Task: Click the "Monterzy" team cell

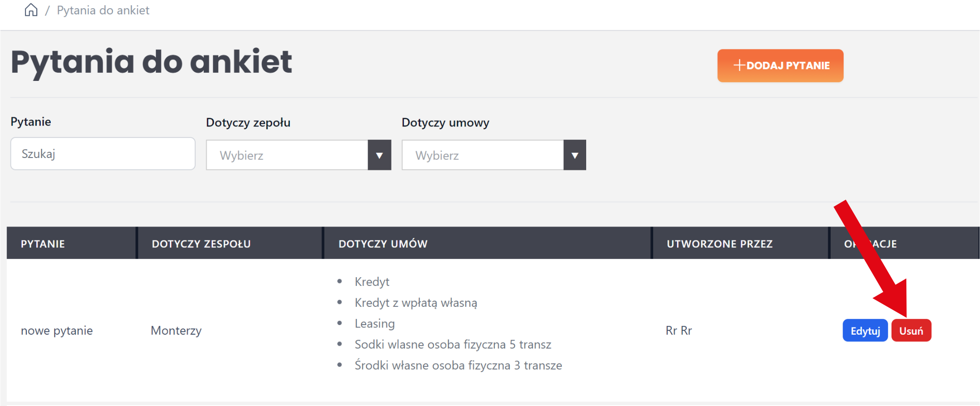Action: [x=176, y=331]
